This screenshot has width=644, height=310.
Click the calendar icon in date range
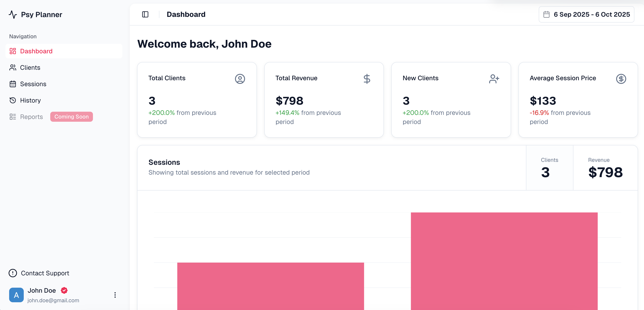click(546, 15)
